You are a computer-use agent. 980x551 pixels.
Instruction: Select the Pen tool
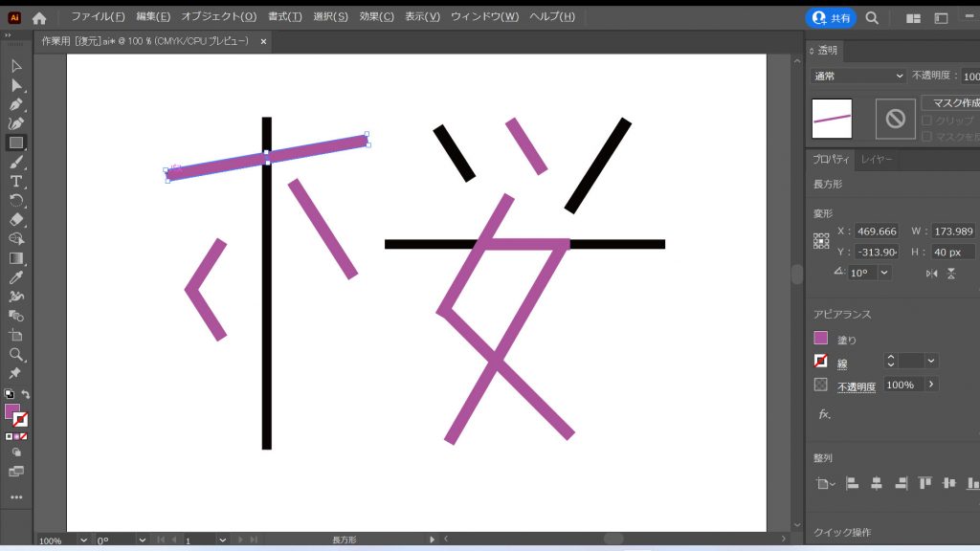(x=16, y=104)
